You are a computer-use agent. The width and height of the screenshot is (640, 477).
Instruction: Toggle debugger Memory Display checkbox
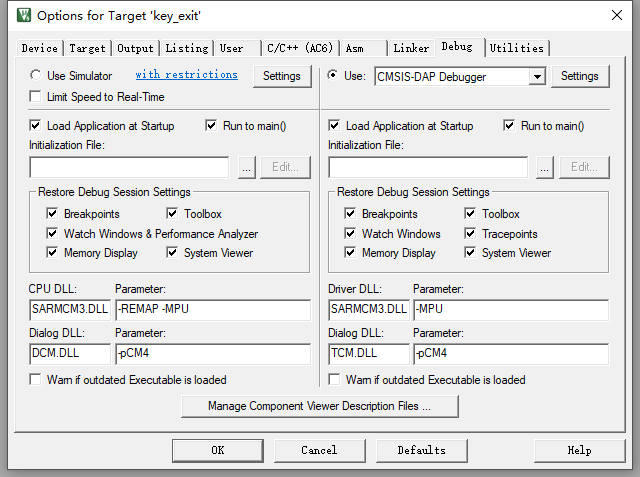(x=350, y=252)
